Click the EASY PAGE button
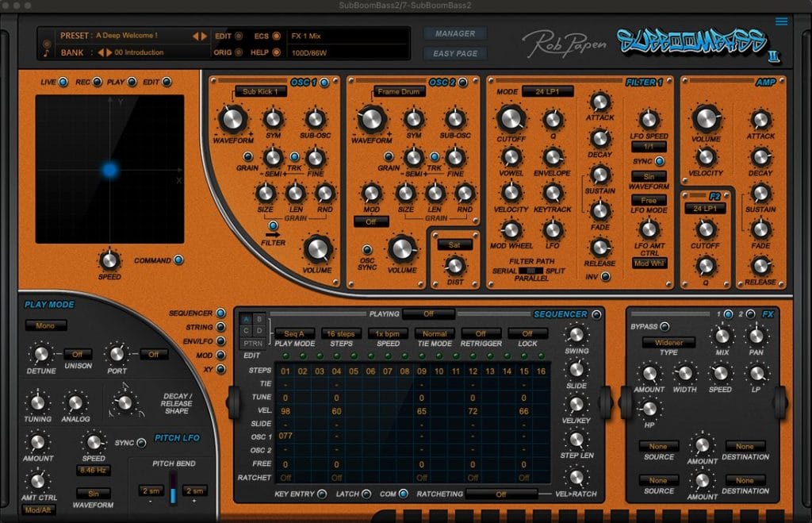The width and height of the screenshot is (812, 523). pos(455,53)
